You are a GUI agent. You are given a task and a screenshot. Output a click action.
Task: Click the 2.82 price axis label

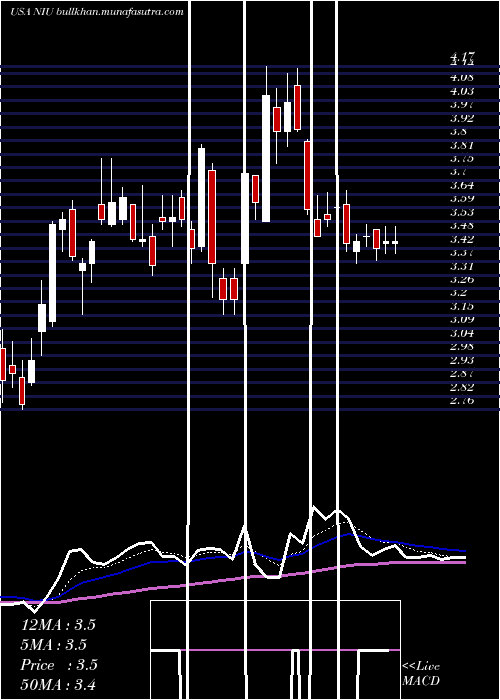(462, 387)
